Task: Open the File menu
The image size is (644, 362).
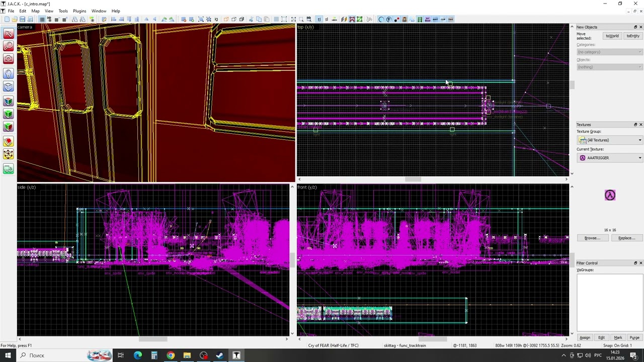Action: 11,11
